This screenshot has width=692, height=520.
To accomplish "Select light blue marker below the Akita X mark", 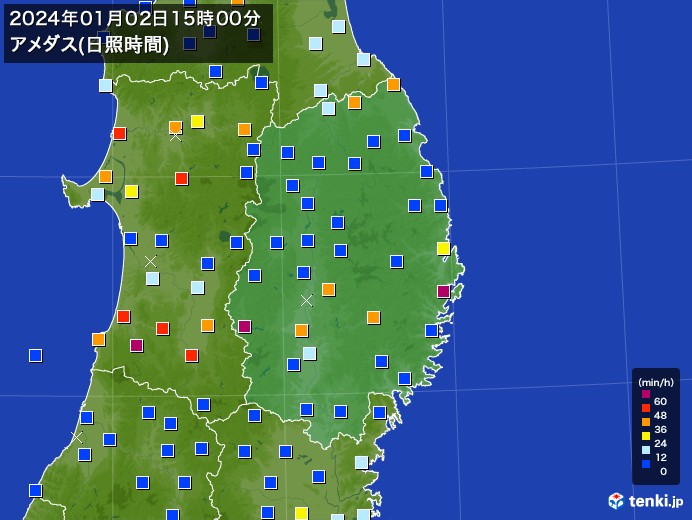I will point(153,279).
